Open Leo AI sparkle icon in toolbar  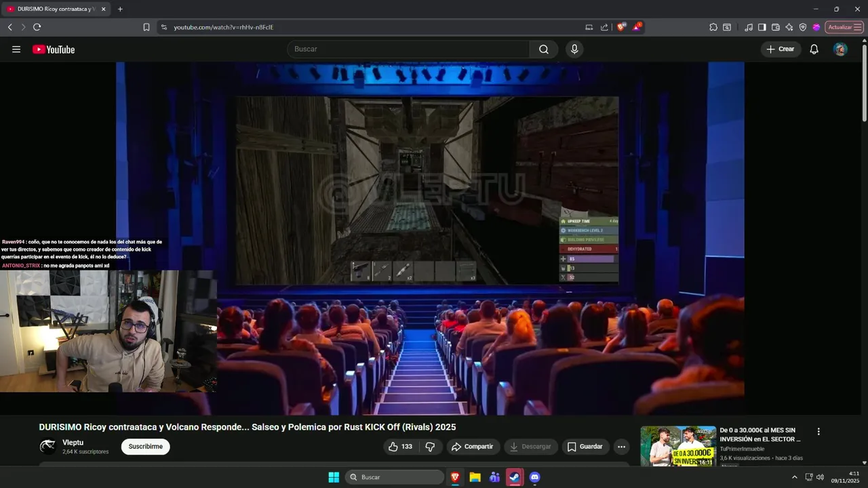tap(789, 27)
